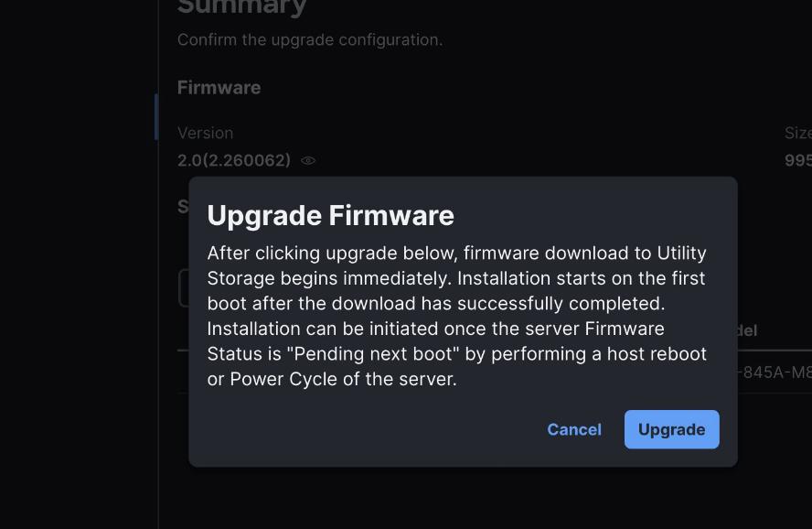Click the blue active step indicator on the sidebar
Image resolution: width=812 pixels, height=529 pixels.
[x=155, y=117]
